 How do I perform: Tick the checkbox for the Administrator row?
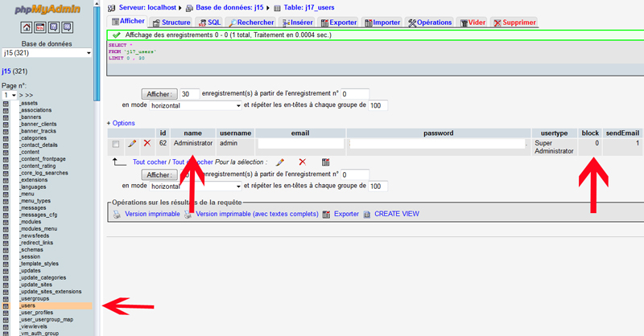click(116, 144)
